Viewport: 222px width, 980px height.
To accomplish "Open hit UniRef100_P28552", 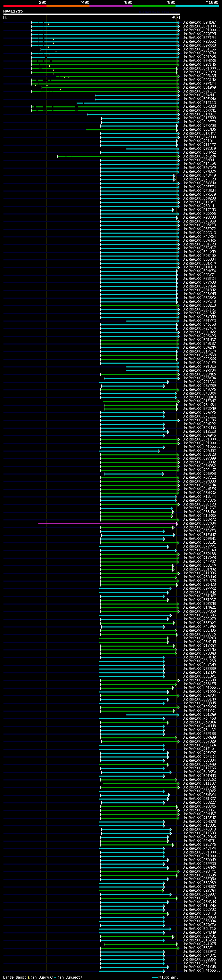I will (199, 41).
